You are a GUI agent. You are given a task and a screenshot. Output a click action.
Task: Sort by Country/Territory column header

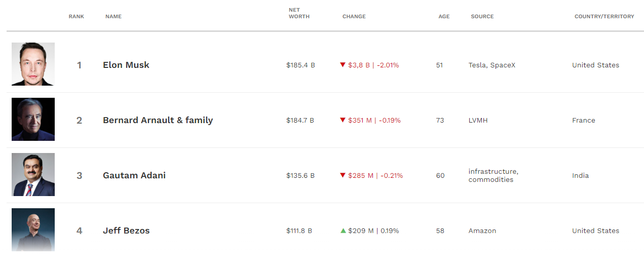coord(604,17)
